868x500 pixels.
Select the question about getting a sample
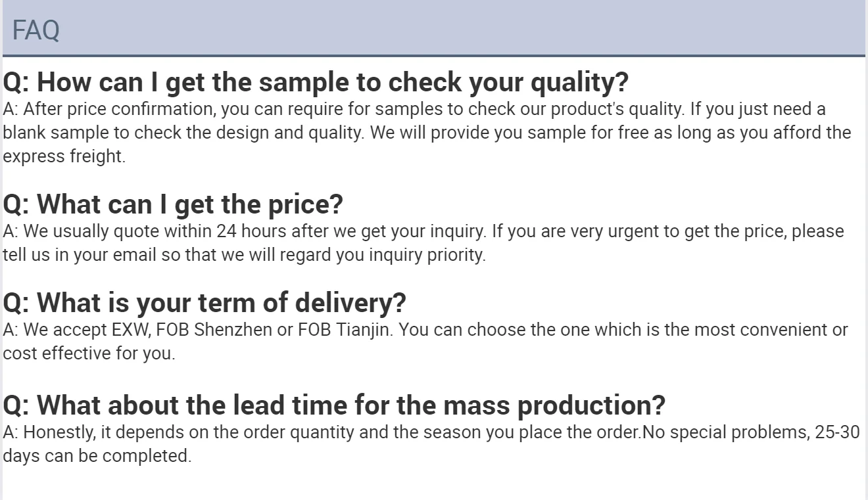point(316,82)
